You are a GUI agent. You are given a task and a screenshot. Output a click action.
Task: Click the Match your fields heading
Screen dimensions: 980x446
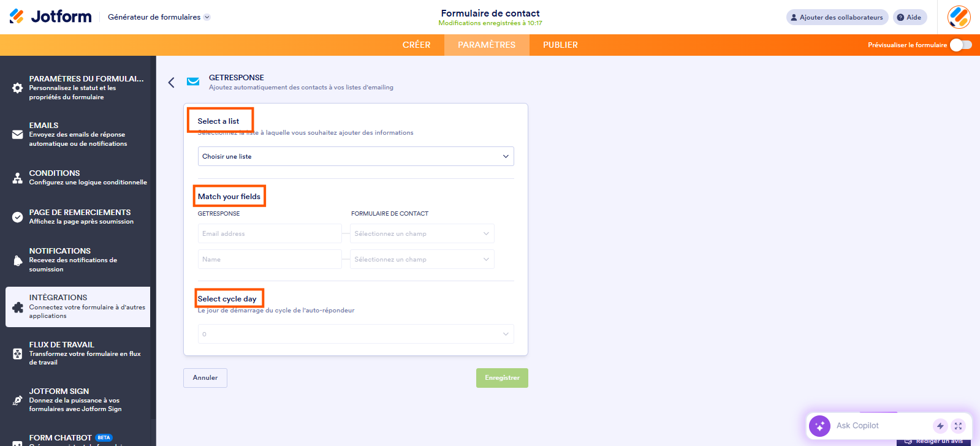[229, 197]
